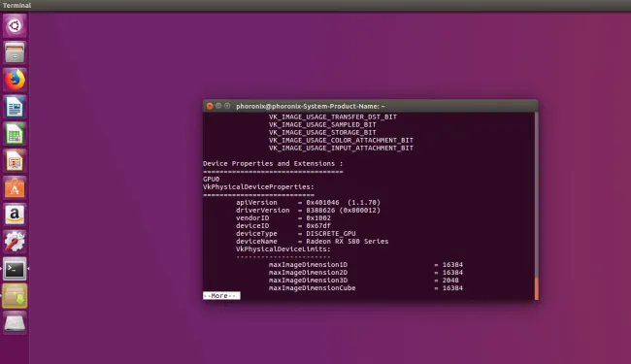Click the maxImageDimension2D line

coord(366,273)
